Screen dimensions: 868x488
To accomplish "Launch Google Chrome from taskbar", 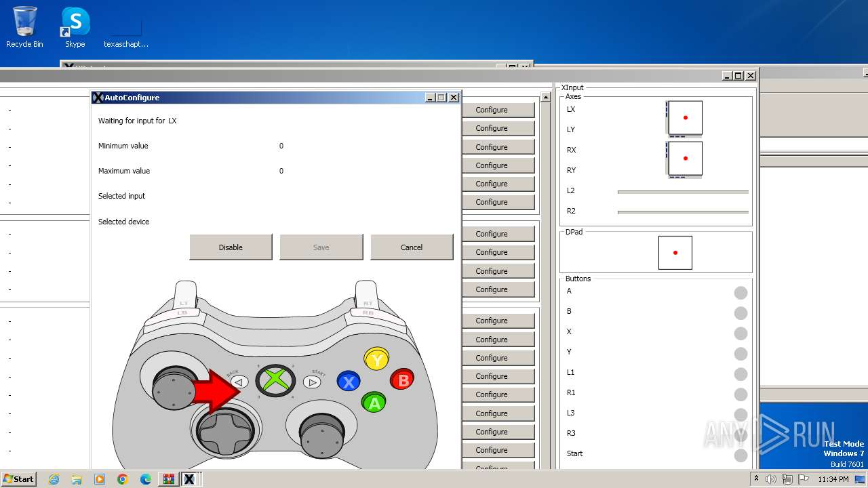I will (x=123, y=479).
